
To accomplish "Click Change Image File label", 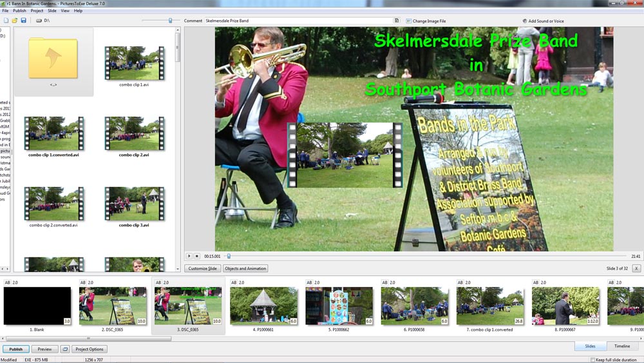I will (429, 21).
